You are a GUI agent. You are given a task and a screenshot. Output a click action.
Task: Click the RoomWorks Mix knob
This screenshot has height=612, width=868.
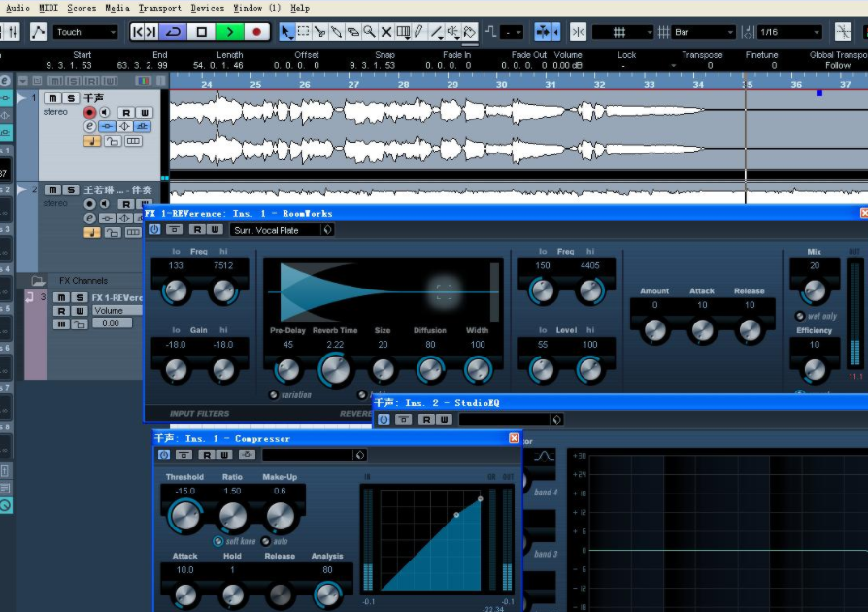(x=815, y=290)
